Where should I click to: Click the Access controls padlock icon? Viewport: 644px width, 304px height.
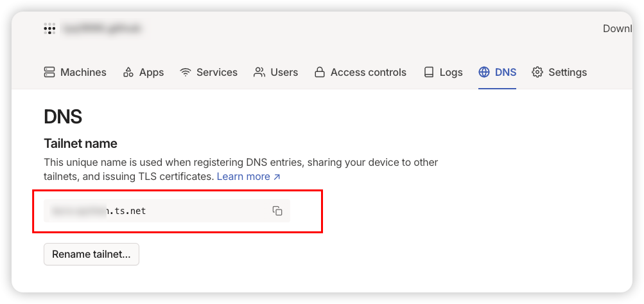click(x=319, y=72)
